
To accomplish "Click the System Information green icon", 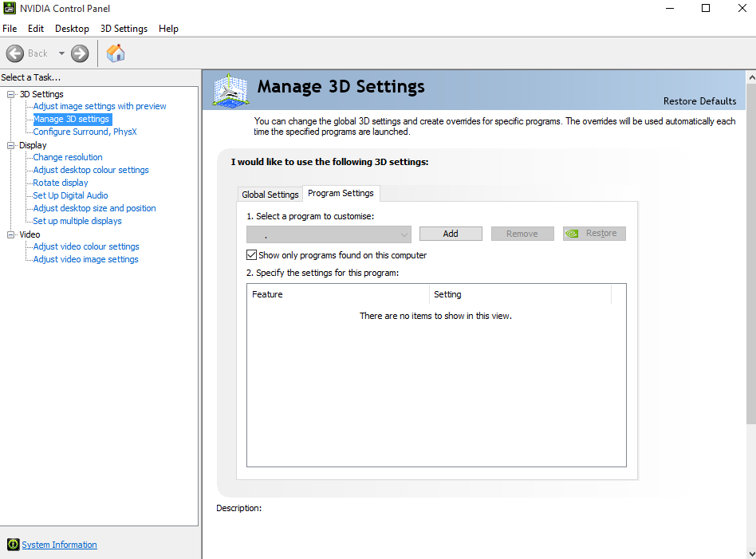I will pos(13,545).
